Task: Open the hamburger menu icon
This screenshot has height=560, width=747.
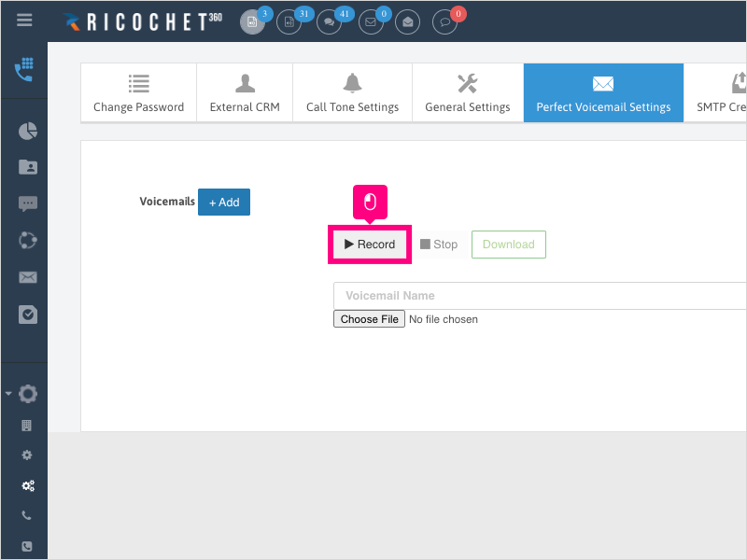Action: pyautogui.click(x=24, y=20)
